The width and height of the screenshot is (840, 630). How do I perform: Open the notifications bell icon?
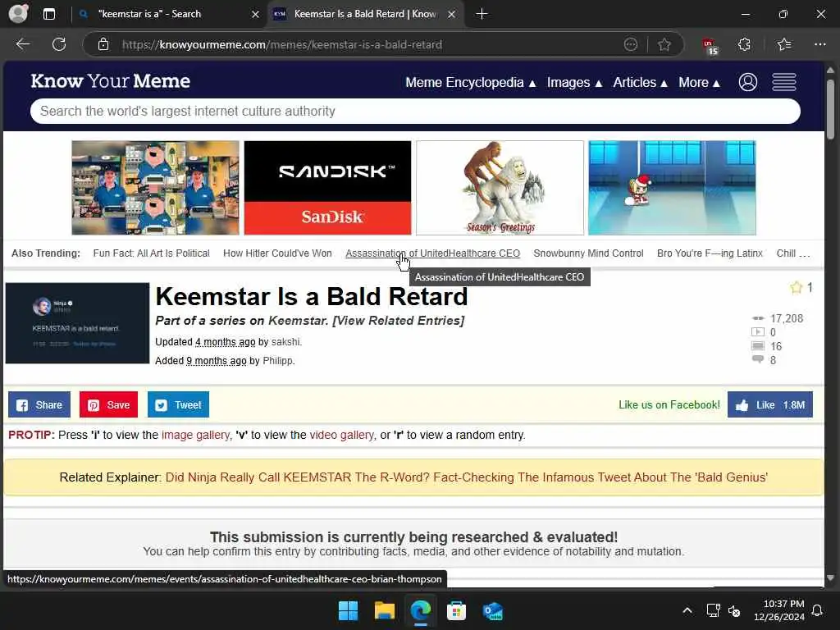tap(817, 610)
